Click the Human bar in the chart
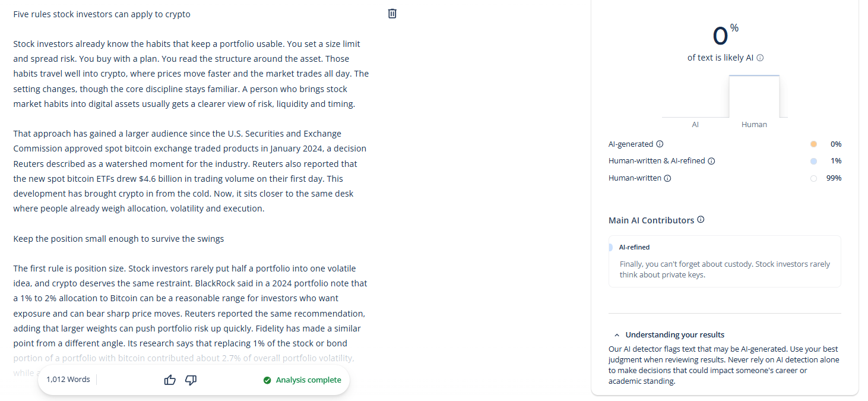This screenshot has height=401, width=868. point(754,97)
